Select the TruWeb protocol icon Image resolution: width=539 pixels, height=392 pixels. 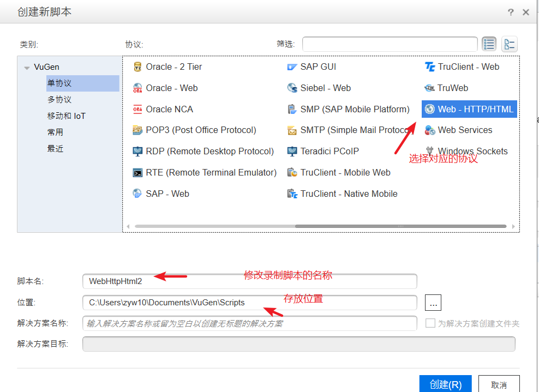pyautogui.click(x=430, y=88)
